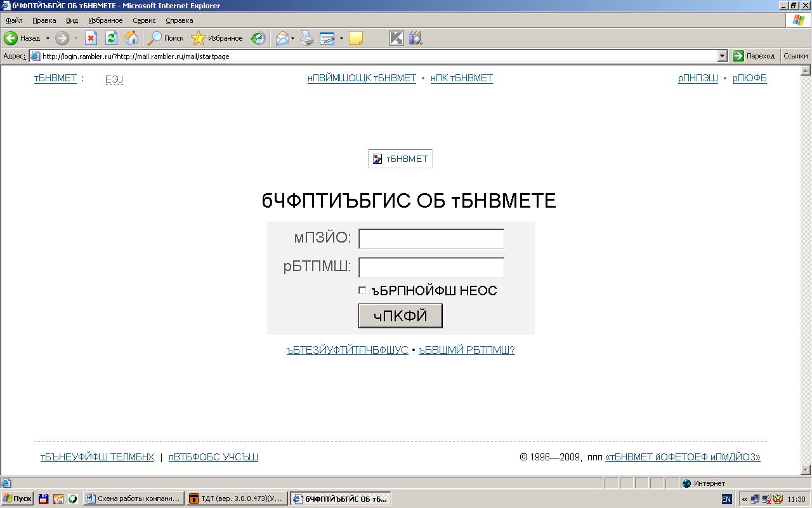The height and width of the screenshot is (508, 812).
Task: Click the мПЗЙО login input field
Action: tap(431, 239)
